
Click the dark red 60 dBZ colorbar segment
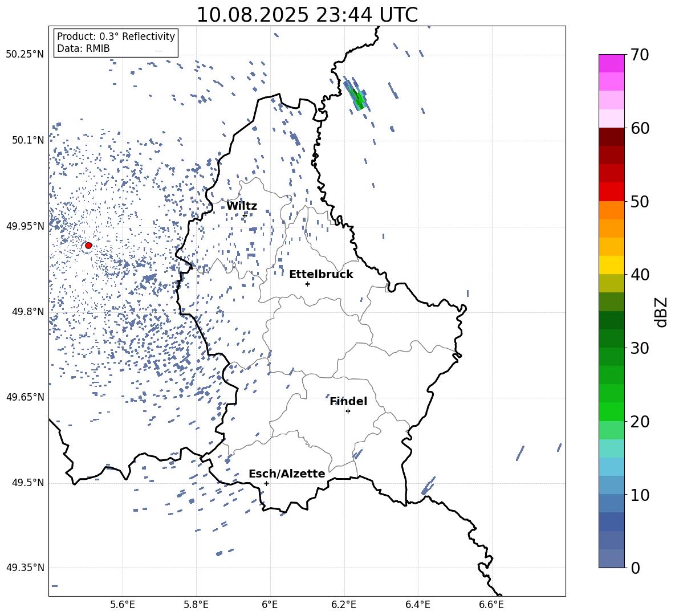[612, 137]
